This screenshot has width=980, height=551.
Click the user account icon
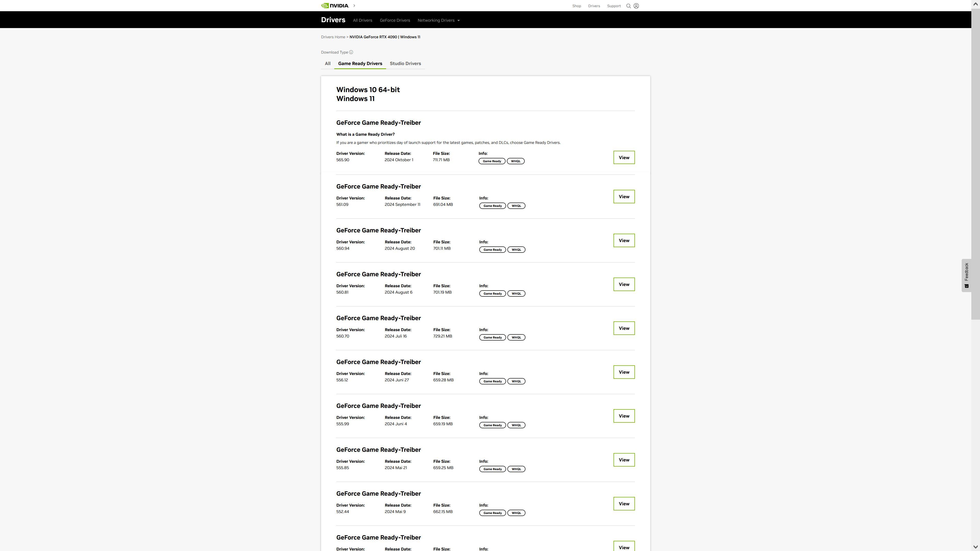click(636, 6)
